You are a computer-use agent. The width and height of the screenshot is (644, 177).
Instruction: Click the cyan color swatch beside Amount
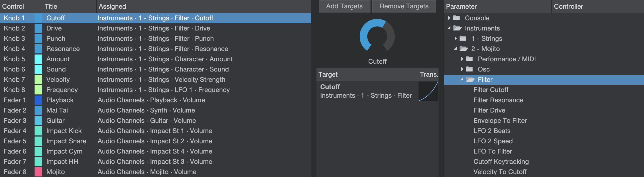tap(38, 59)
